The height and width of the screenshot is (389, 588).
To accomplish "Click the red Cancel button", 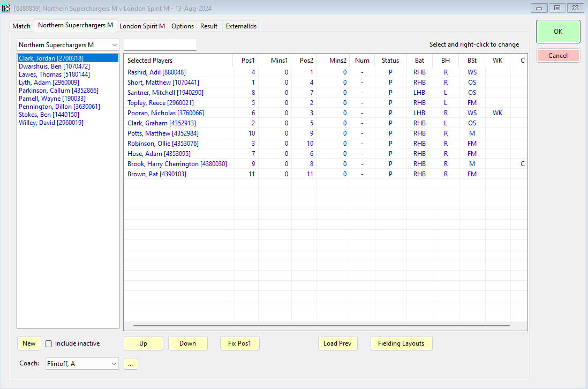I will [558, 56].
